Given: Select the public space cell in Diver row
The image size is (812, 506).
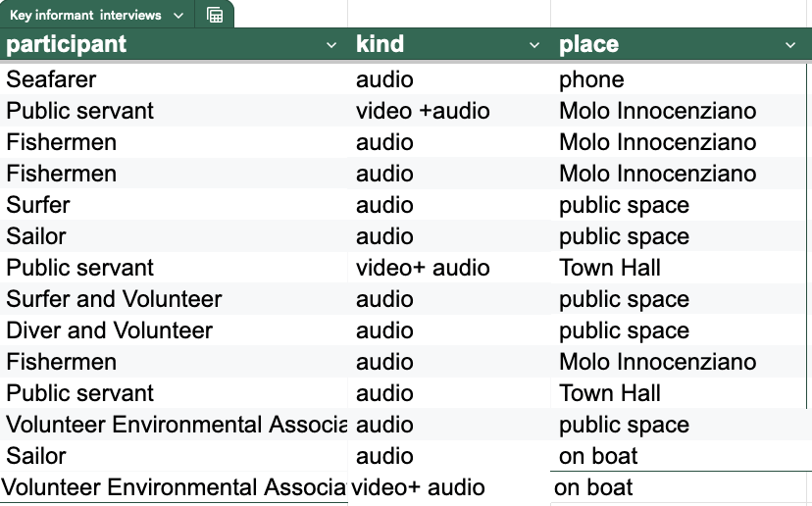Looking at the screenshot, I should pos(624,330).
